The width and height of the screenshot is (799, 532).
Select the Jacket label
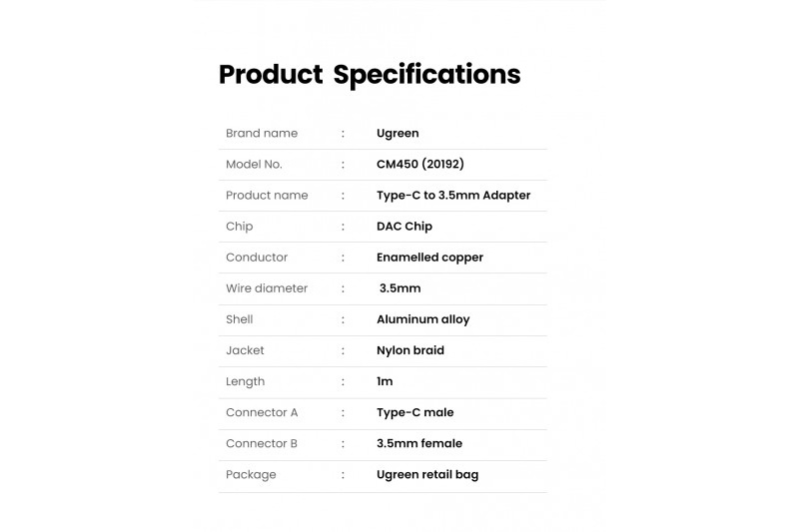tap(245, 350)
